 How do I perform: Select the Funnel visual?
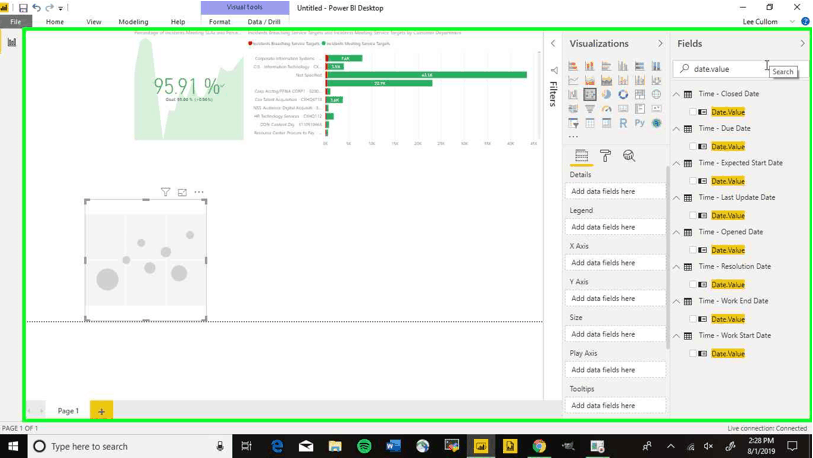click(590, 109)
